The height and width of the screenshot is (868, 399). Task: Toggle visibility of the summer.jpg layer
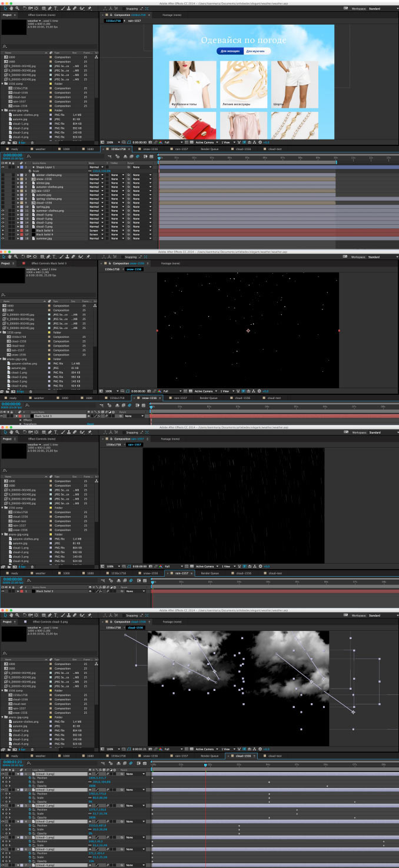(x=2, y=238)
